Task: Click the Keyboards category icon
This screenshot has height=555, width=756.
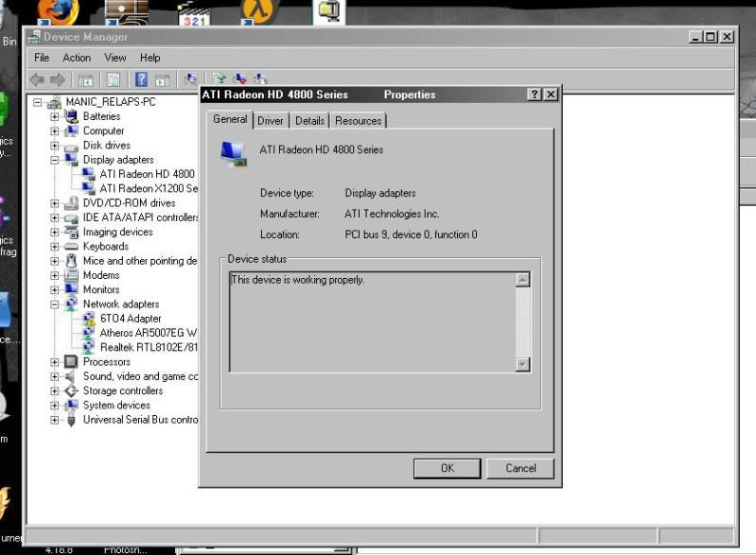Action: [x=71, y=246]
